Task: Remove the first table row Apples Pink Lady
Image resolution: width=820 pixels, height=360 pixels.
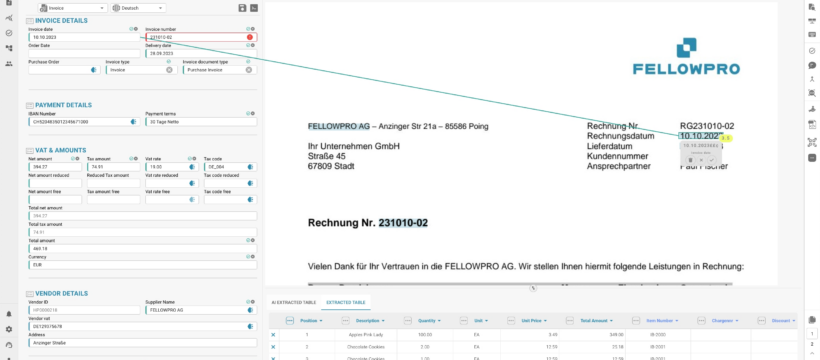Action: point(273,334)
